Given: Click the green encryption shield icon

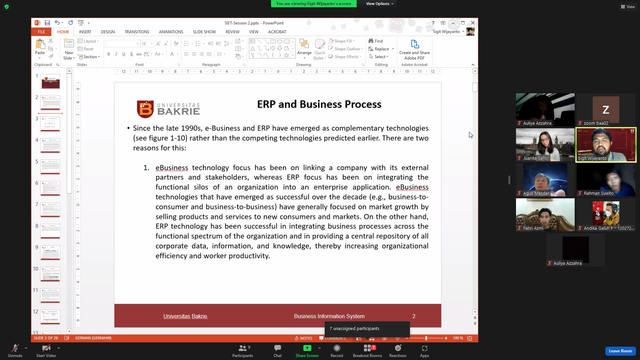Looking at the screenshot, I should [x=7, y=7].
